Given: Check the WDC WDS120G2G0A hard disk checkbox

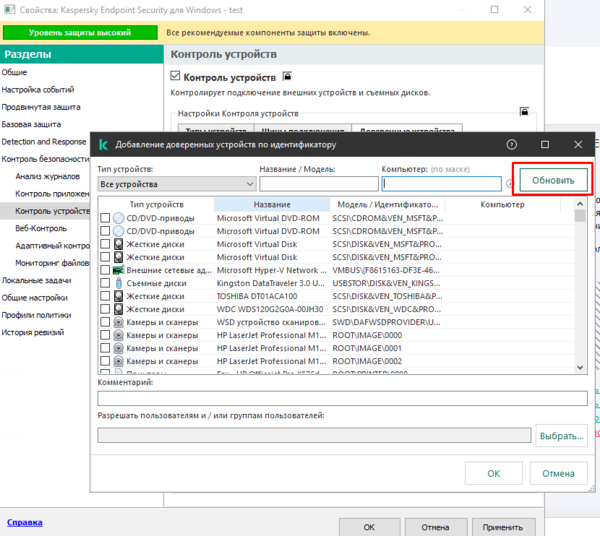Looking at the screenshot, I should pyautogui.click(x=105, y=309).
